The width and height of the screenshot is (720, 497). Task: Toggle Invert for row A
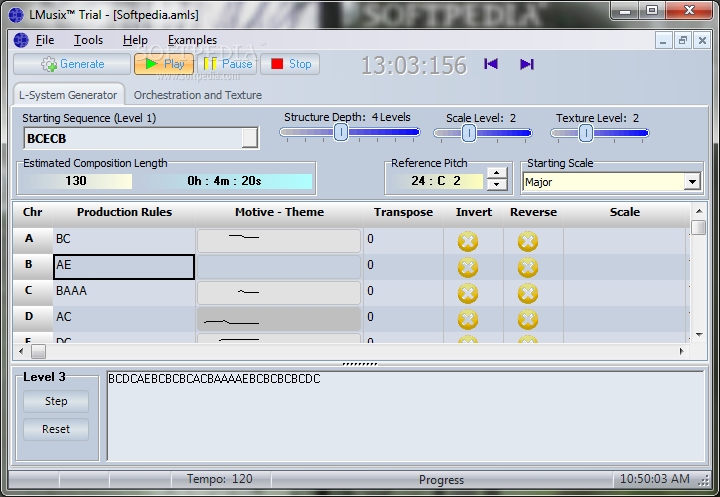[x=468, y=241]
